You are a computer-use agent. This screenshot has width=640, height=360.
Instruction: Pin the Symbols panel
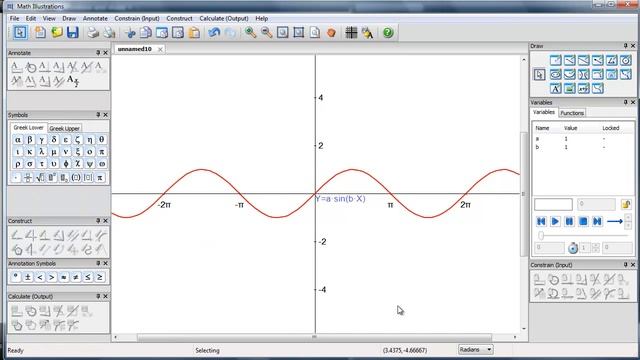pyautogui.click(x=98, y=115)
